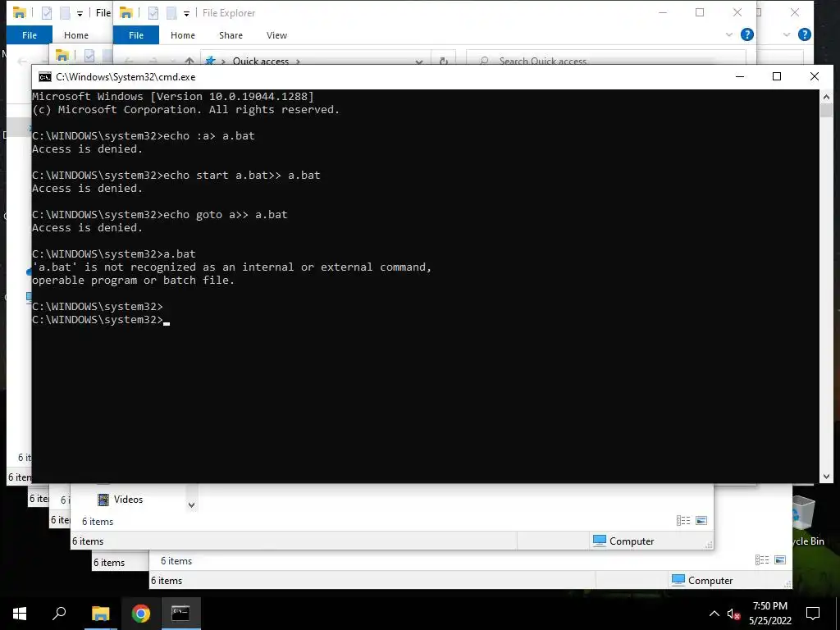The image size is (840, 630).
Task: Click File Explorer taskbar icon
Action: point(100,614)
